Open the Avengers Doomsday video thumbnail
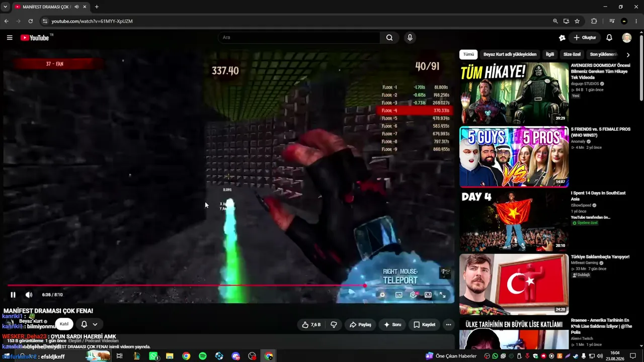The width and height of the screenshot is (644, 362). click(x=514, y=93)
